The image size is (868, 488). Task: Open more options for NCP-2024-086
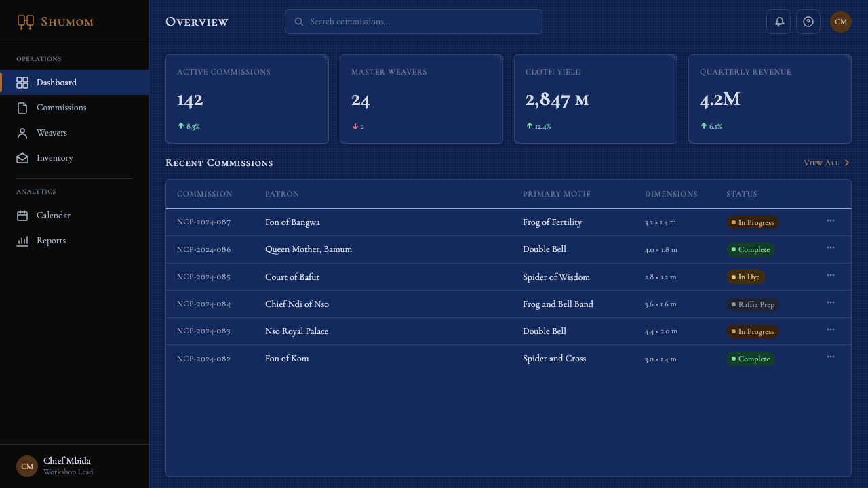[831, 247]
